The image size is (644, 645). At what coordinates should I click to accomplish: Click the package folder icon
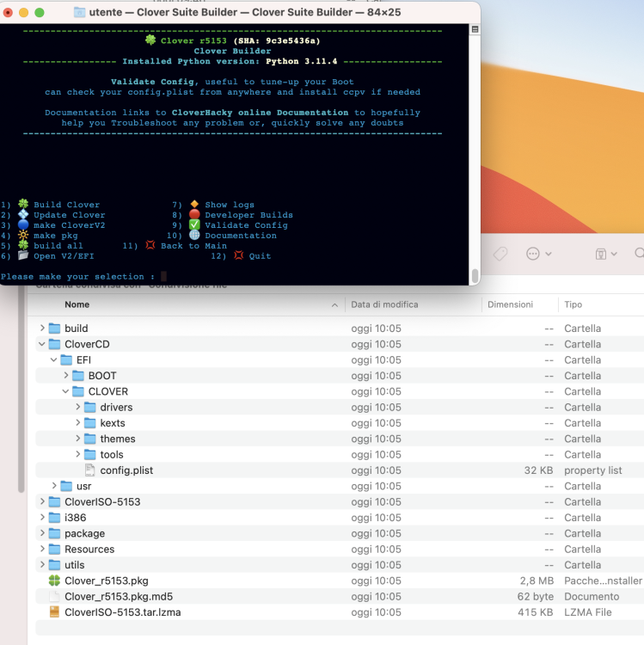(x=54, y=533)
